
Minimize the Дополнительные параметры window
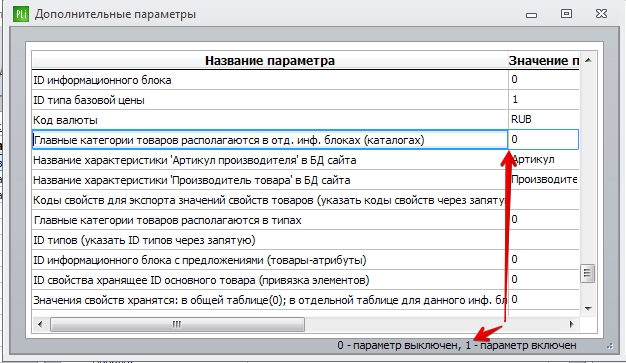[531, 15]
